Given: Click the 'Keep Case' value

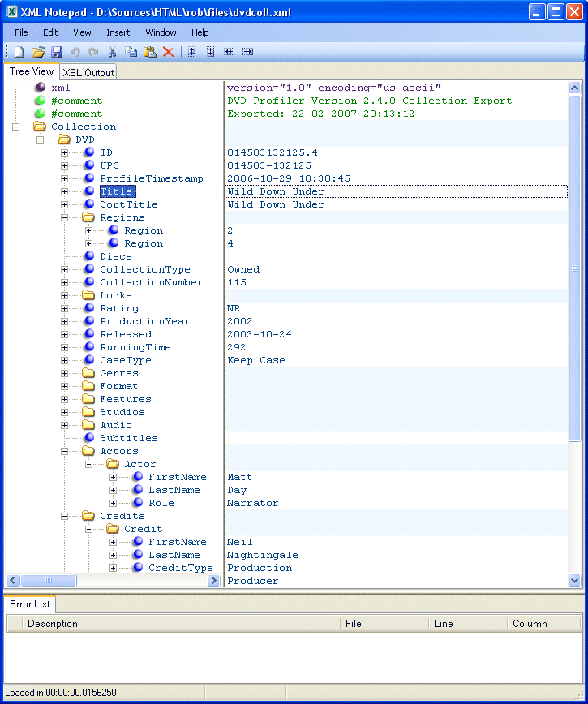Looking at the screenshot, I should pyautogui.click(x=255, y=360).
